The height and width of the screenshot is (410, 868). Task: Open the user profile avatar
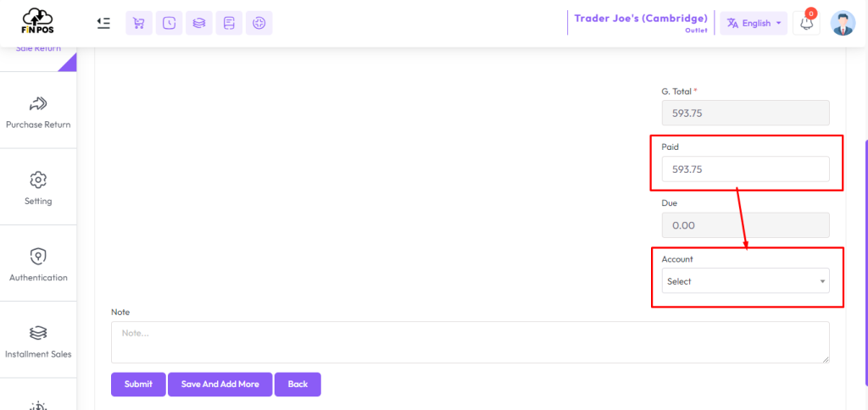843,23
